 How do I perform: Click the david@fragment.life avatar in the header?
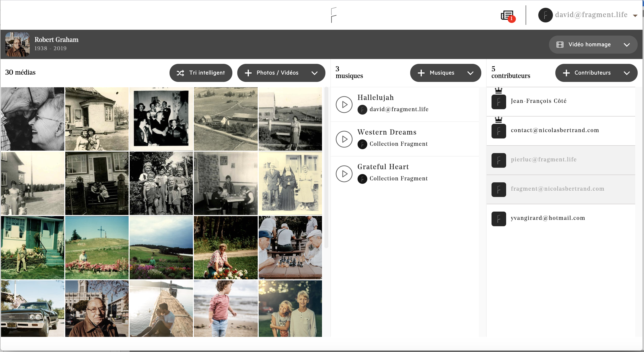coord(545,15)
